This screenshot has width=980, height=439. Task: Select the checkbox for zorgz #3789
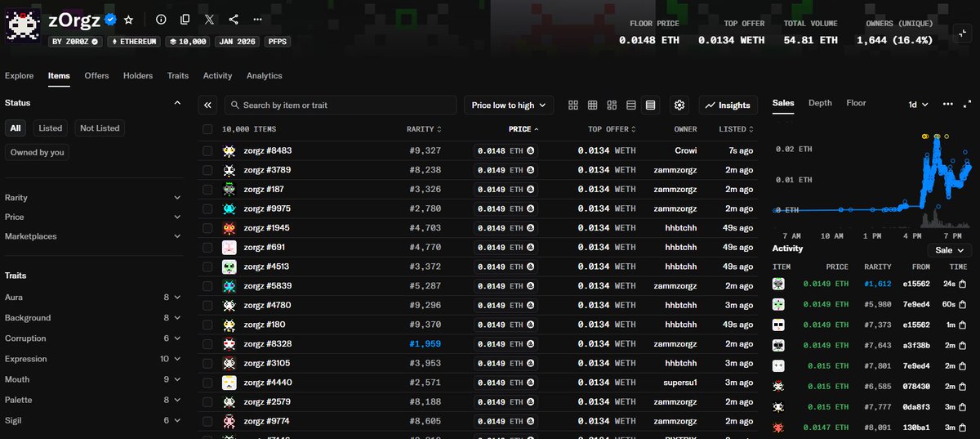(207, 170)
